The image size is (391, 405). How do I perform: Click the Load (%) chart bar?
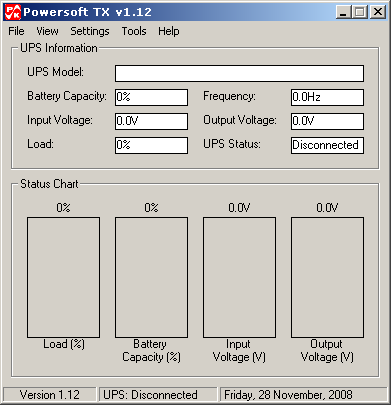tap(63, 278)
